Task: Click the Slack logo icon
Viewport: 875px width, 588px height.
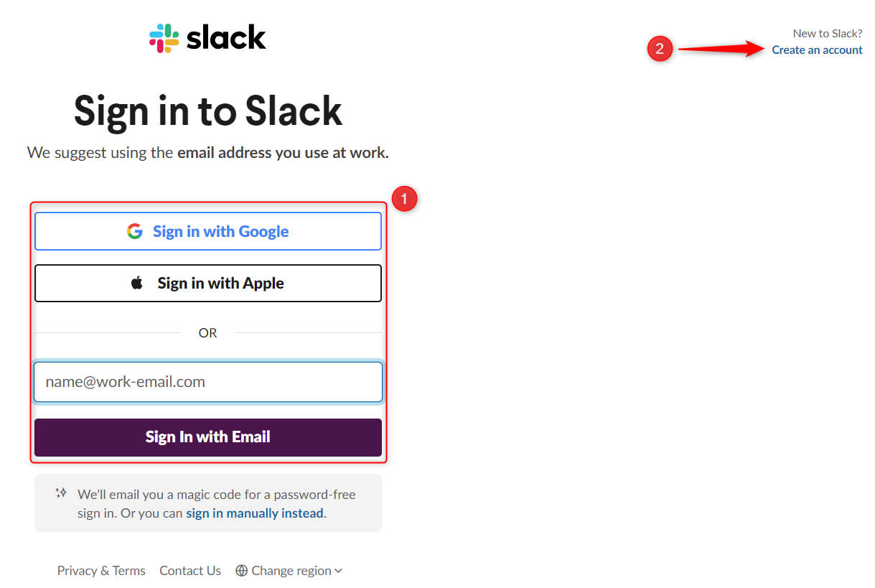Action: click(x=164, y=38)
